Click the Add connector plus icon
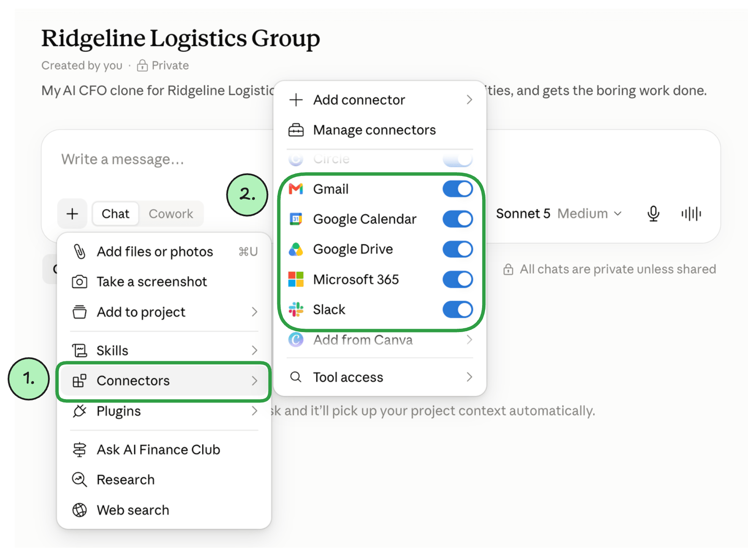 pos(296,100)
